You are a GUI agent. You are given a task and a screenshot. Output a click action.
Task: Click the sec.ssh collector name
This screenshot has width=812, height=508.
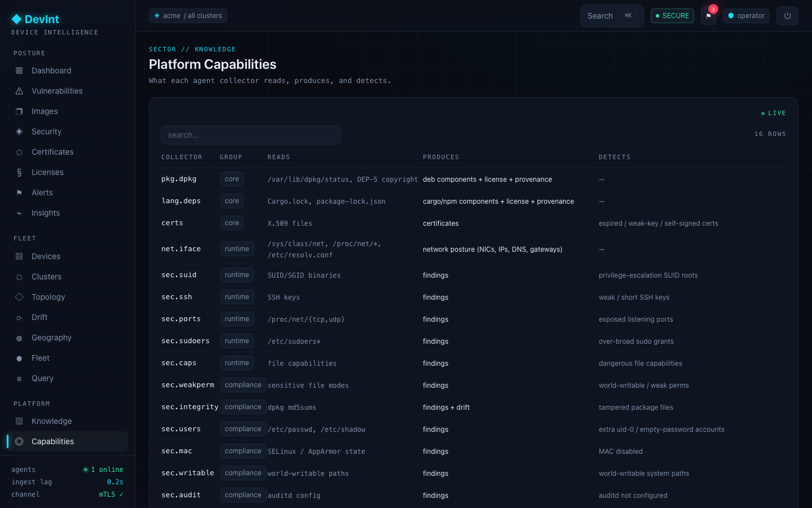176,297
